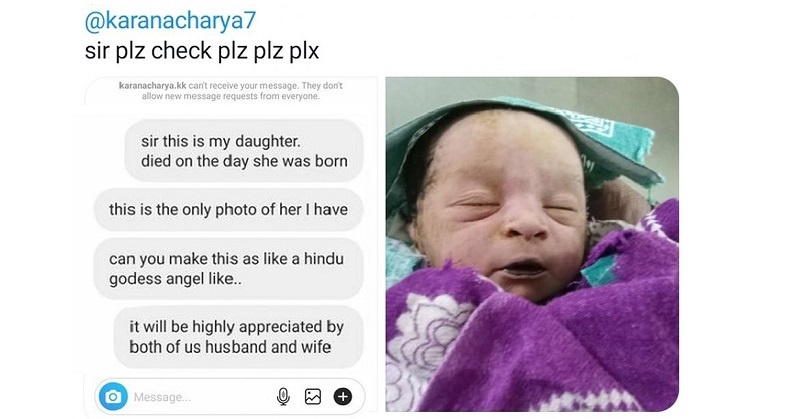Tap the "can't receive your message" notice text
Viewport: 800px width, 419px height.
coord(243,85)
